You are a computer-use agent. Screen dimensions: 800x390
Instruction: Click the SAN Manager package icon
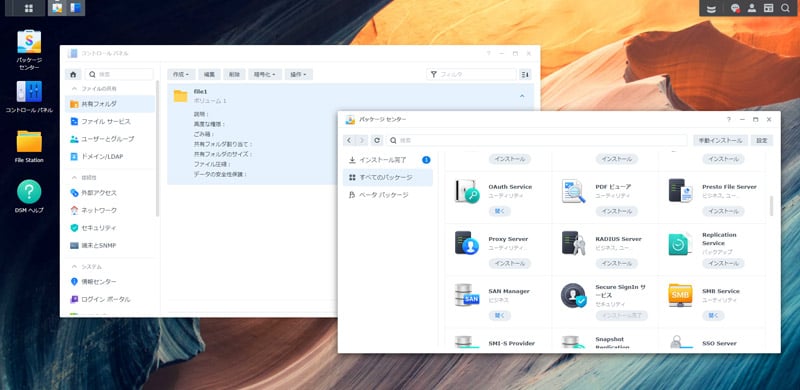(x=467, y=295)
